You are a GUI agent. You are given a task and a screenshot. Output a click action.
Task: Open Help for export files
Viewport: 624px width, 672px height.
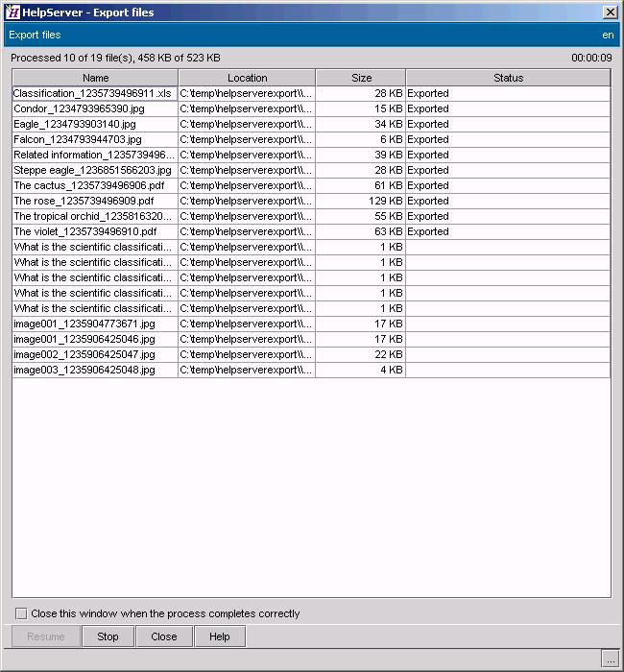click(220, 636)
